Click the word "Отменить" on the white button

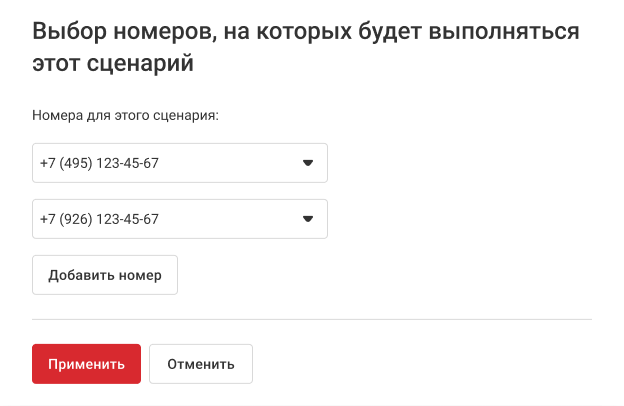[x=201, y=364]
